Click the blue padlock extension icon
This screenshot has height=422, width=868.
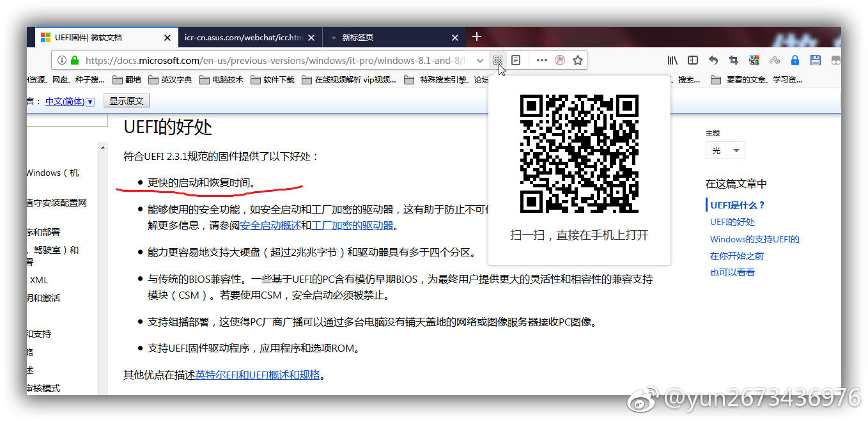[x=794, y=60]
